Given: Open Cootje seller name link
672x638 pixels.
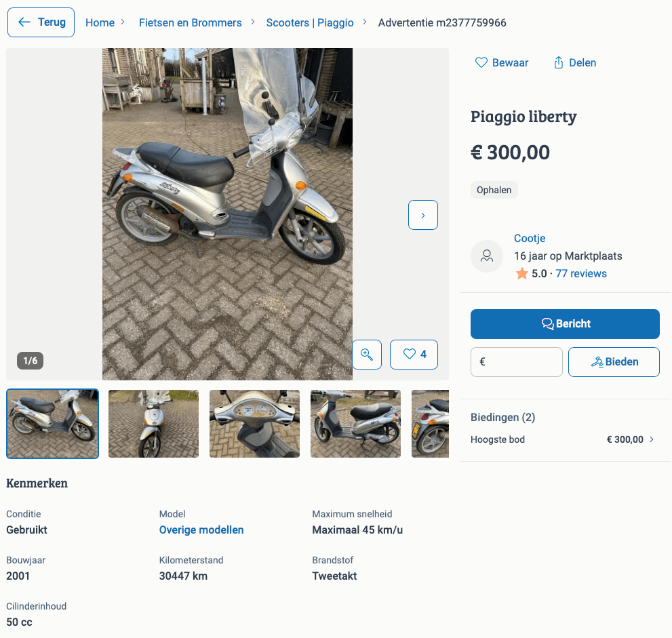Looking at the screenshot, I should [x=530, y=239].
